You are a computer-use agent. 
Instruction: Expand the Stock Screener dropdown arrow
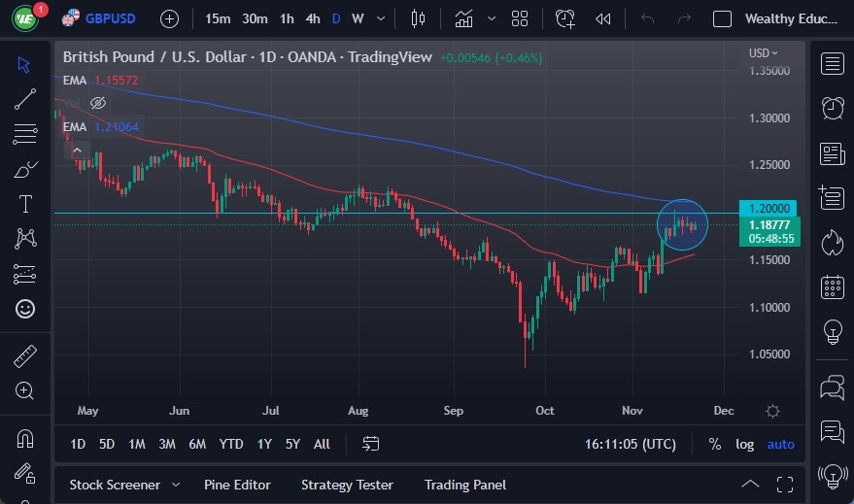pos(176,485)
